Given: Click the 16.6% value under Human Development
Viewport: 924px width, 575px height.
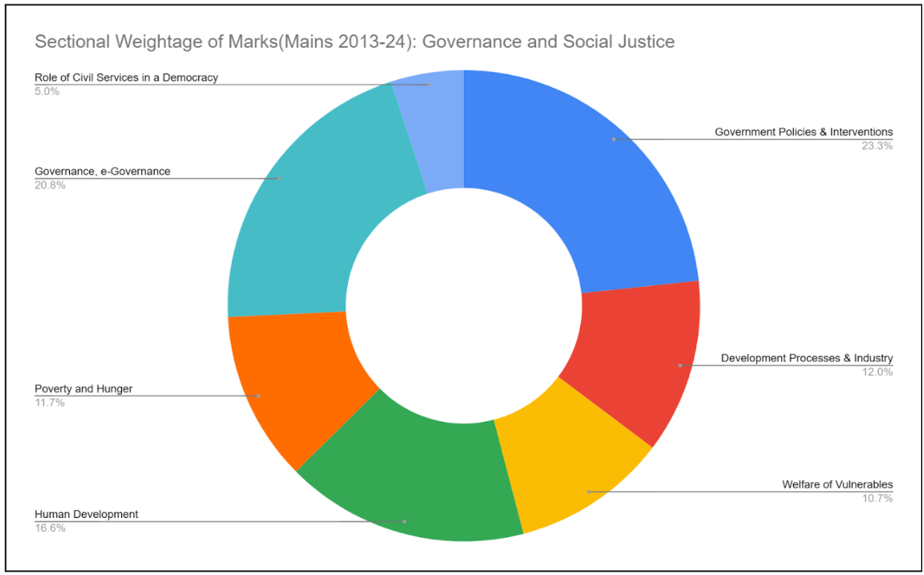Looking at the screenshot, I should [x=49, y=528].
